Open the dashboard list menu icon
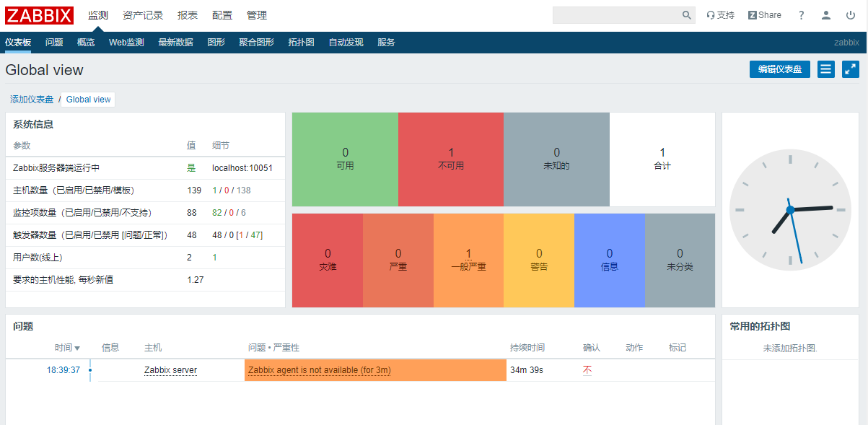 [x=826, y=69]
